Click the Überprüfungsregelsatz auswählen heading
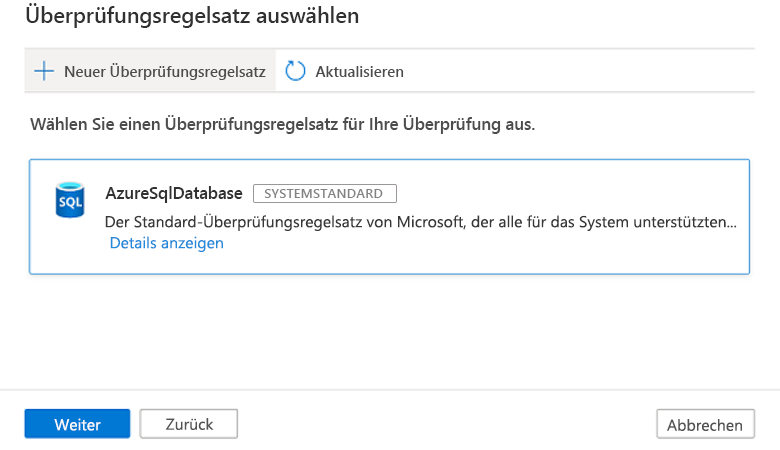 (192, 16)
